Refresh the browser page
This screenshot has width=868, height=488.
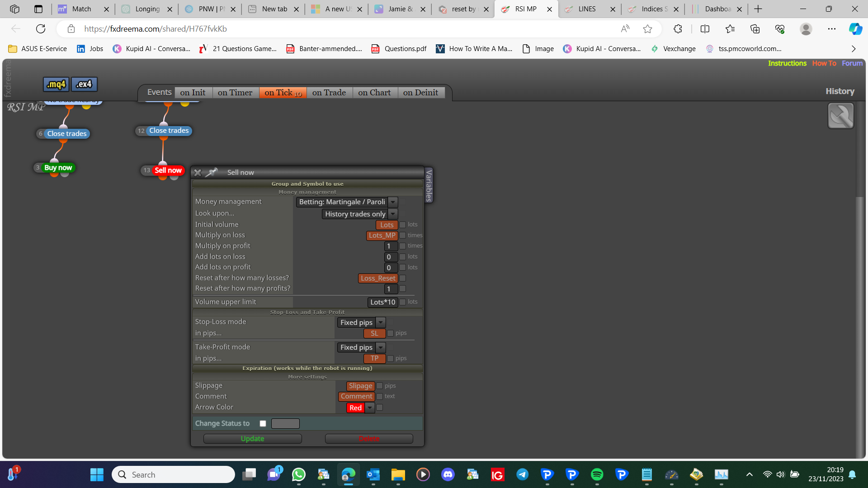tap(41, 29)
